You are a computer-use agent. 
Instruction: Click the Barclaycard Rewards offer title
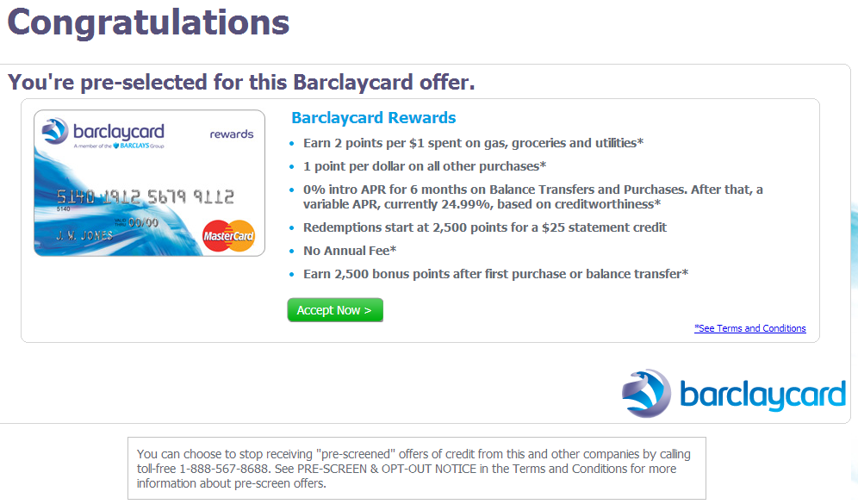[x=373, y=118]
